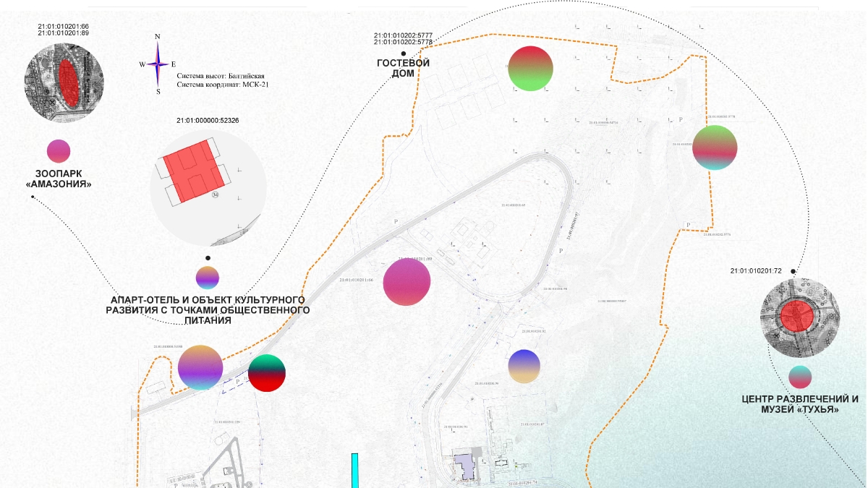Click the ЦЕНТР РАЗВЛЕЧЕНИЙ И МУЗЕЙ «ТУХЬЯ» label
Viewport: 868px width, 488px height.
[800, 404]
